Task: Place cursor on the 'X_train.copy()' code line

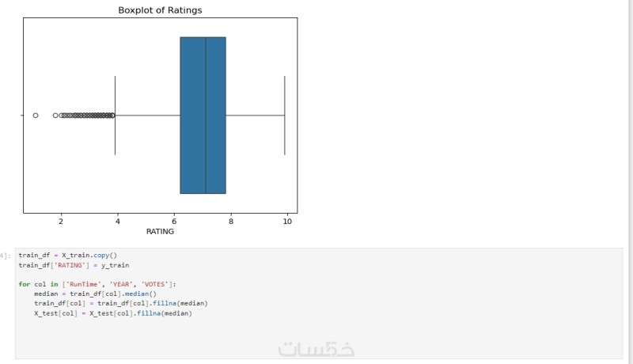Action: [67, 256]
